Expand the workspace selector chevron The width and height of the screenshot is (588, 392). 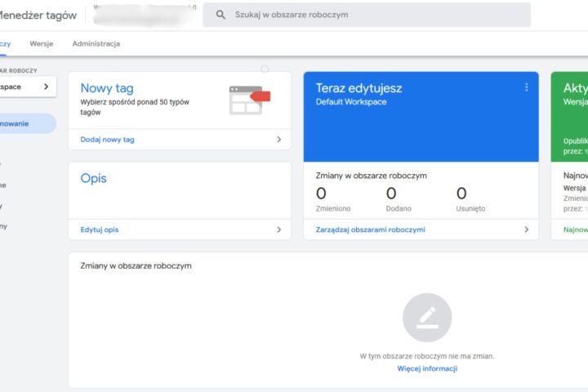click(x=46, y=87)
